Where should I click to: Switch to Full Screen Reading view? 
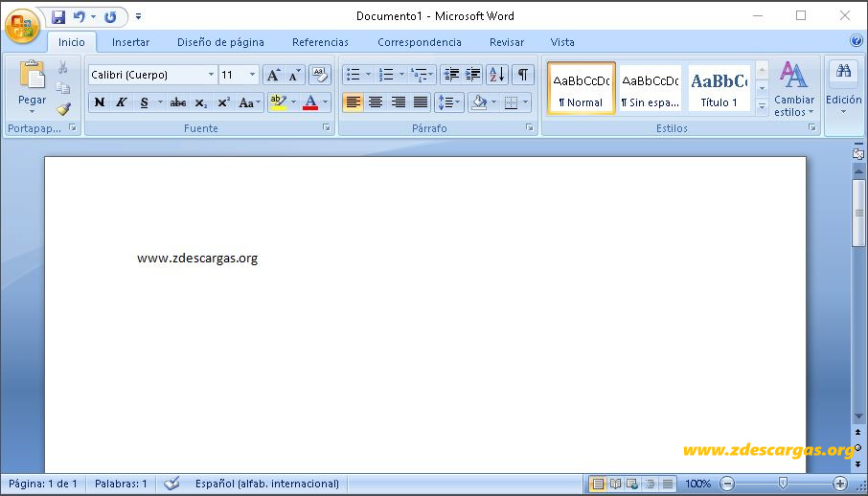pos(615,484)
